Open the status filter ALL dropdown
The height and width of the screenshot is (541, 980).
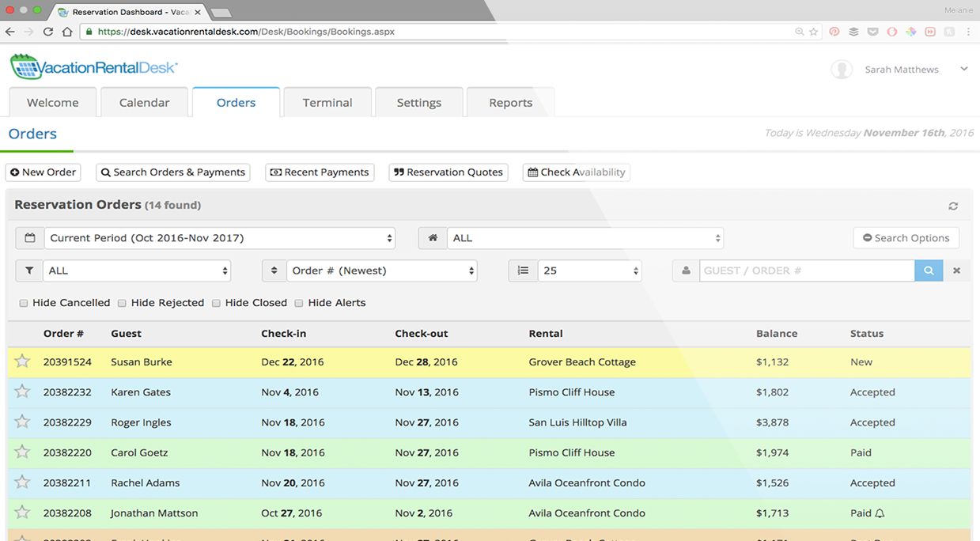pyautogui.click(x=137, y=270)
